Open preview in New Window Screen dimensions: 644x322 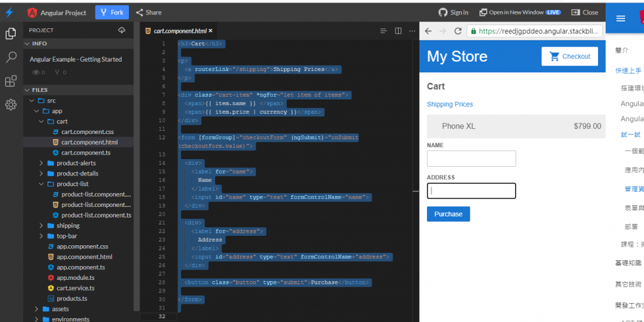pos(520,13)
